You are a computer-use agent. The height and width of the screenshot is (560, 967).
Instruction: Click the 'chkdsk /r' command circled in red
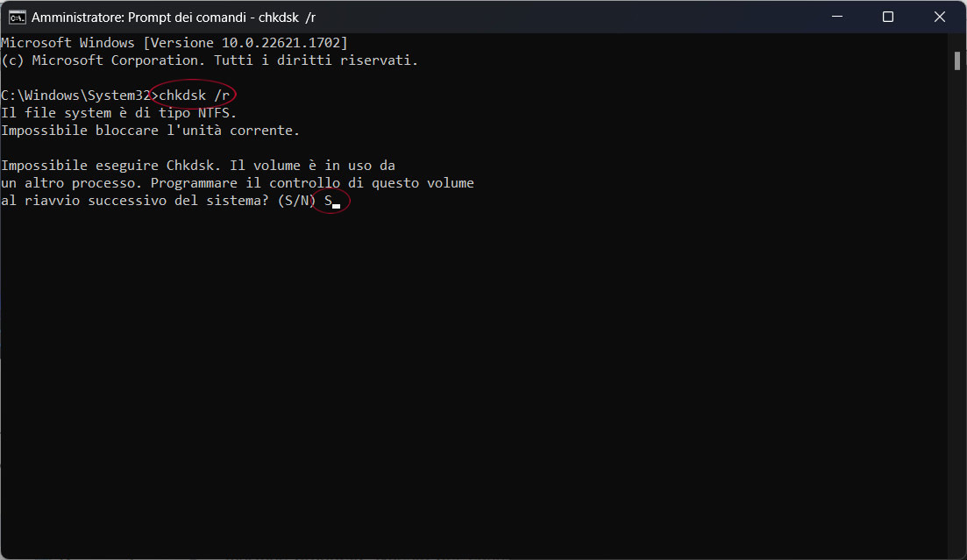[195, 96]
